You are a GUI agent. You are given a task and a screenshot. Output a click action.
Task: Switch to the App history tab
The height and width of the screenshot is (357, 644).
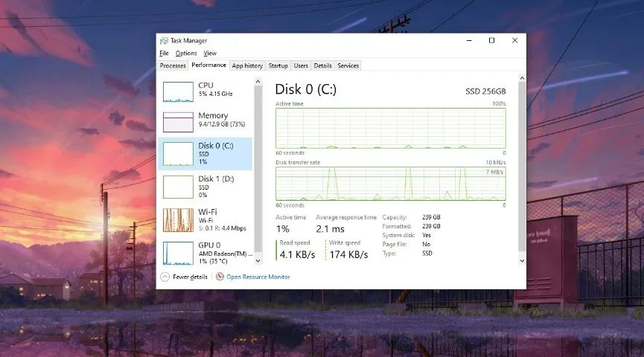click(x=247, y=65)
